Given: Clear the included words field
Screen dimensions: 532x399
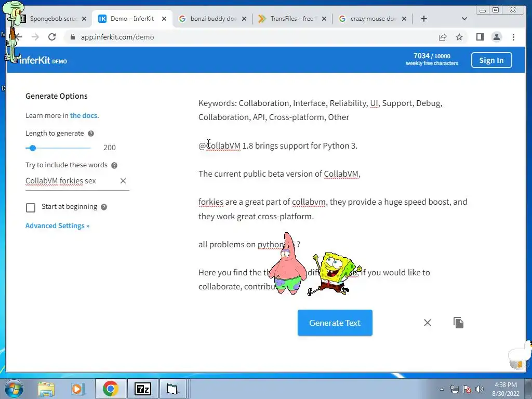Looking at the screenshot, I should tap(123, 181).
